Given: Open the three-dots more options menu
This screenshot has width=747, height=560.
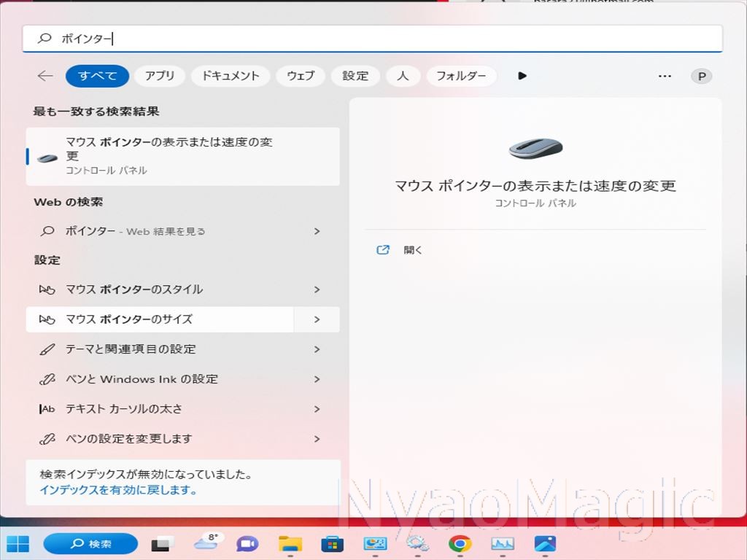Looking at the screenshot, I should click(x=665, y=76).
